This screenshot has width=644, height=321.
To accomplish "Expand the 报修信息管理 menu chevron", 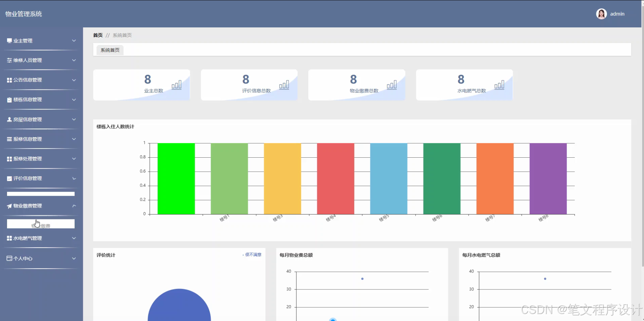I will (74, 139).
